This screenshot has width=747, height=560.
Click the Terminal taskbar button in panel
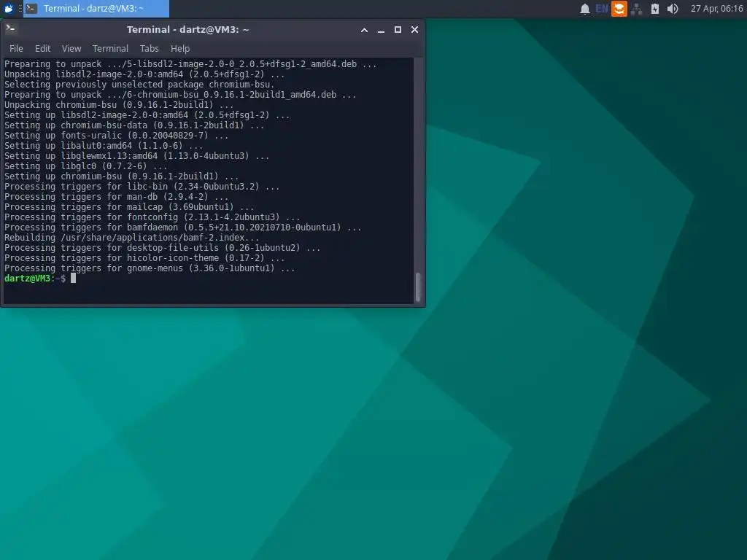pyautogui.click(x=96, y=8)
